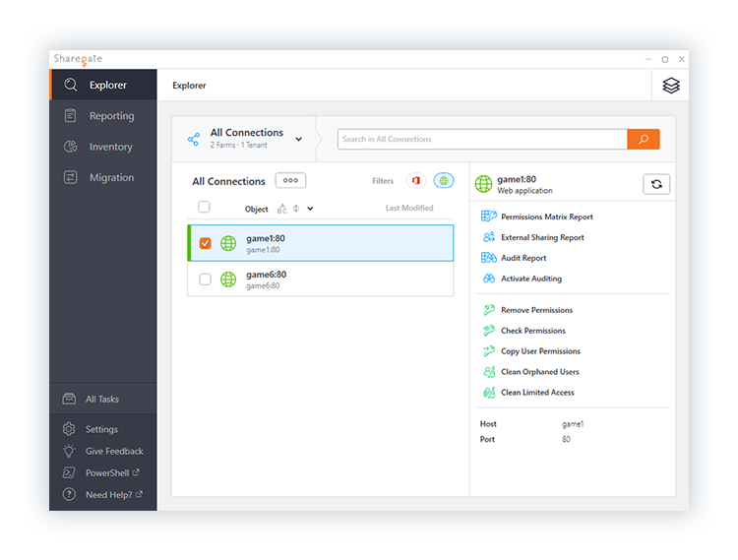The height and width of the screenshot is (560, 738).
Task: Click the Inventory pie chart icon
Action: (71, 147)
